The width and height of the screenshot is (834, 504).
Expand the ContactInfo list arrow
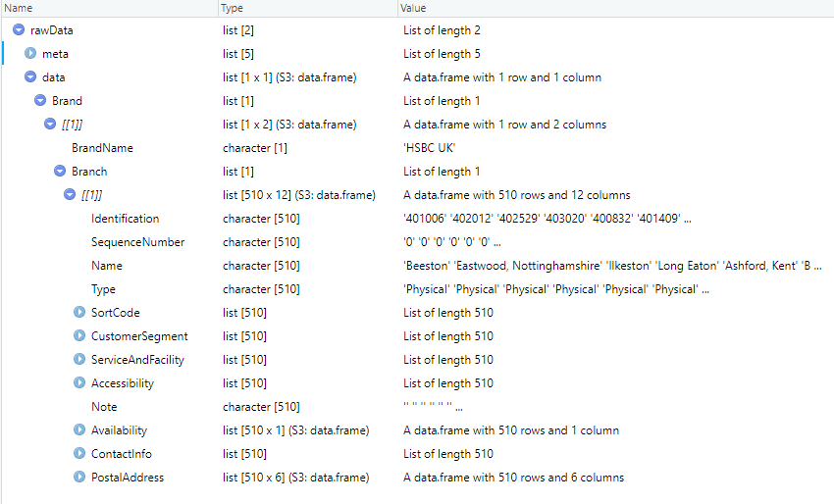(x=79, y=454)
